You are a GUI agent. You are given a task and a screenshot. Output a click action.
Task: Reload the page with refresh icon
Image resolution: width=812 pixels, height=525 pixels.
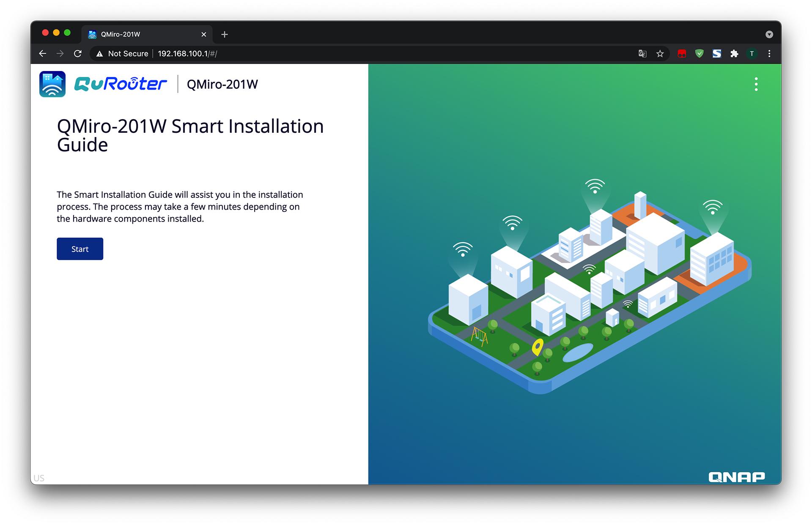point(78,54)
